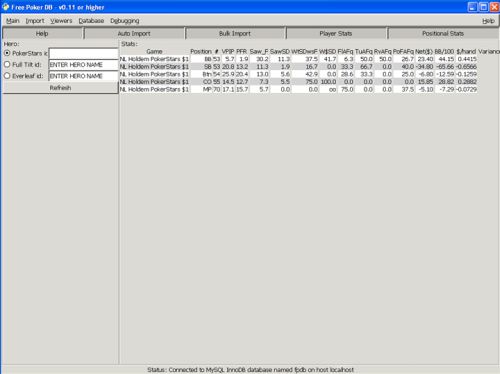
Task: Click the Variance column header
Action: [x=489, y=52]
